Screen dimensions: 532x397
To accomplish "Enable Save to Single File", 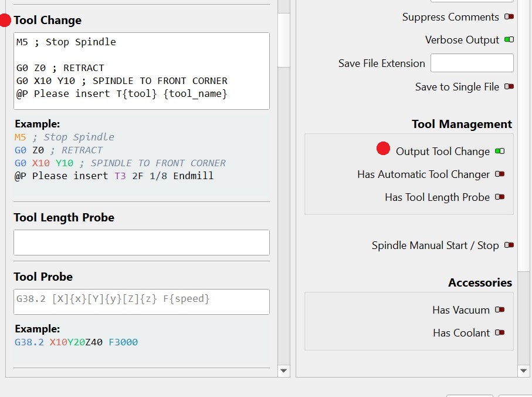I will pyautogui.click(x=509, y=87).
